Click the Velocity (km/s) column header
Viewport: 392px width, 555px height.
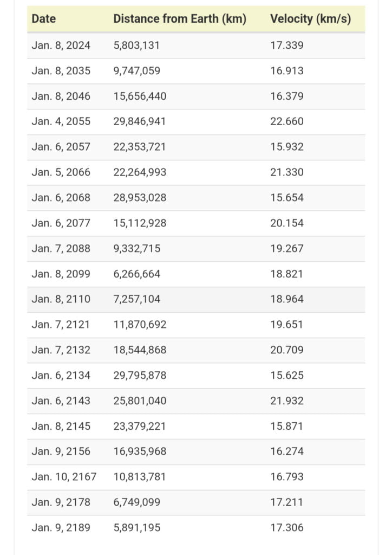310,19
